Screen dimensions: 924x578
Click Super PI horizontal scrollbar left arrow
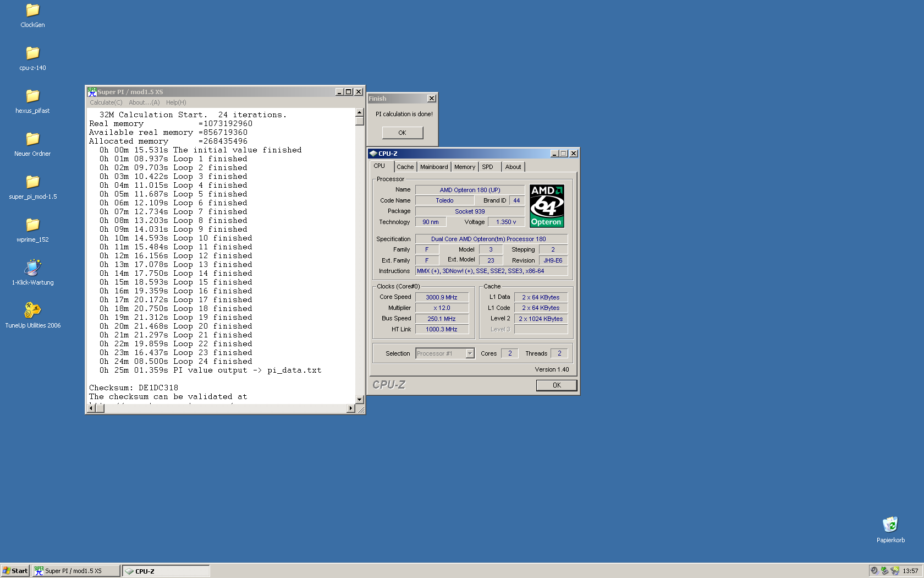(x=91, y=408)
